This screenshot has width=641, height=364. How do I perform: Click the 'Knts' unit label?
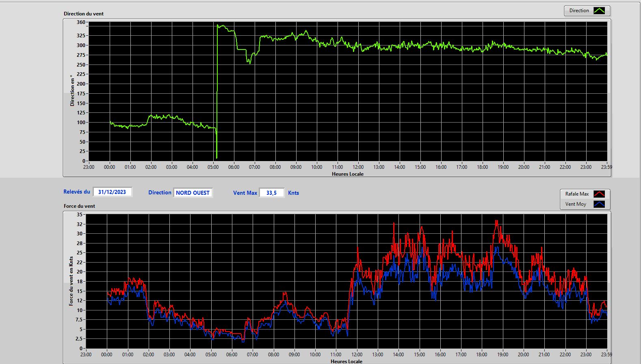pos(293,193)
